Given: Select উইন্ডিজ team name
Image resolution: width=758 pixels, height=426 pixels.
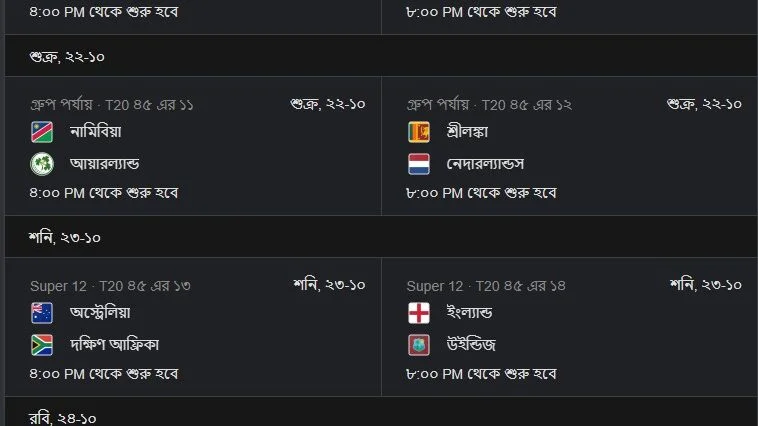Looking at the screenshot, I should click(471, 345).
